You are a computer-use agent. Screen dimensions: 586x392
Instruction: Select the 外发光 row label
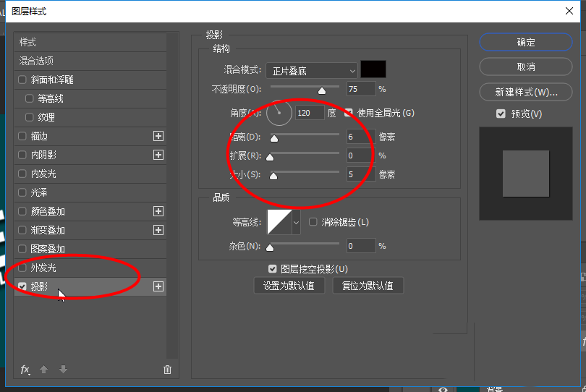click(x=43, y=268)
